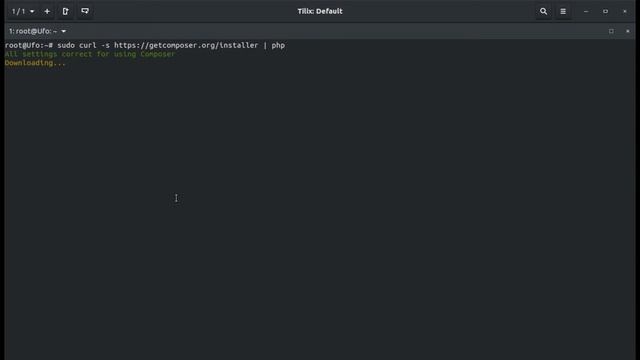Viewport: 640px width, 360px height.
Task: Click 'All settings correct for using Composer' line
Action: tap(90, 54)
